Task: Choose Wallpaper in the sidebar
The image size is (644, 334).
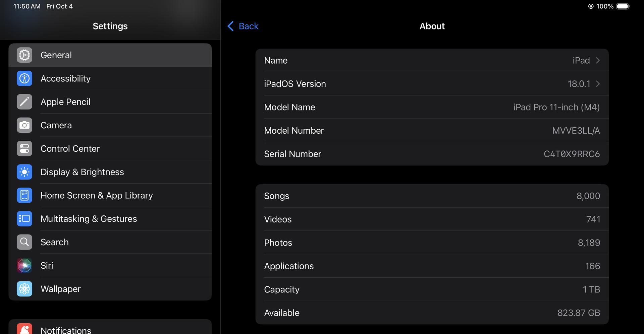Action: [x=110, y=289]
